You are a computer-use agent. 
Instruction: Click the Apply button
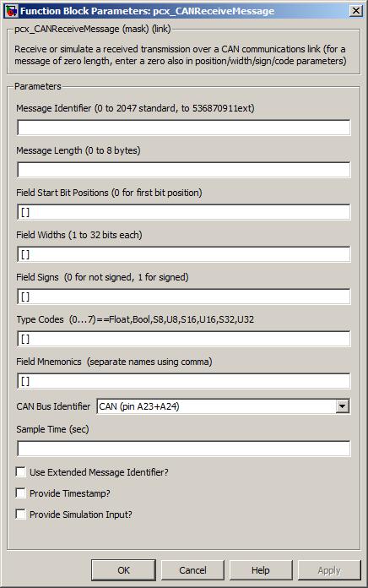[329, 570]
